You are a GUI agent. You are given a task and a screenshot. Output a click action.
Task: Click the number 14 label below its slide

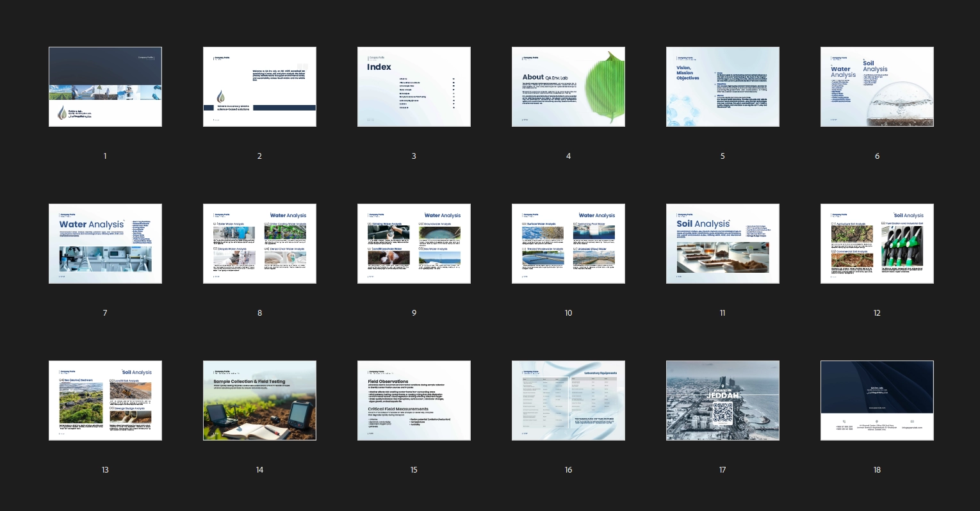click(x=259, y=470)
